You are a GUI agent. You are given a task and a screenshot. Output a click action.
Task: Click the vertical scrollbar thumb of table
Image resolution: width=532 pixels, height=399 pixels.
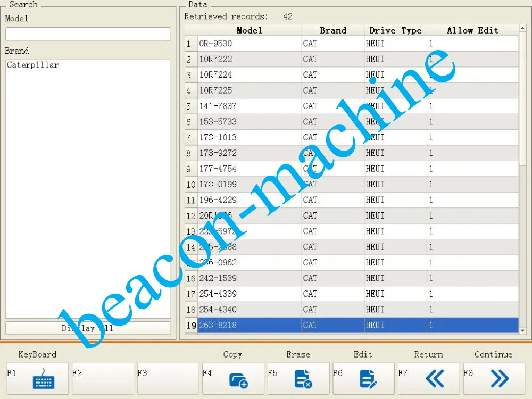(523, 98)
